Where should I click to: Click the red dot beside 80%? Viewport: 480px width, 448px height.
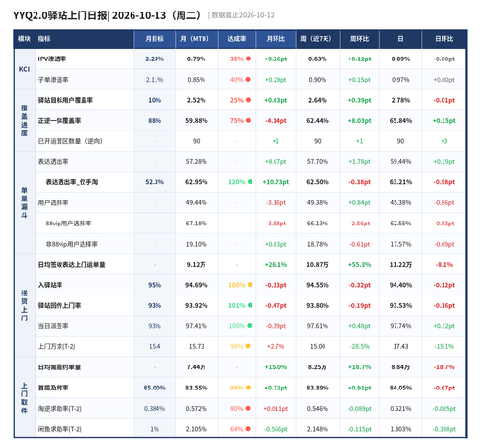pyautogui.click(x=248, y=408)
